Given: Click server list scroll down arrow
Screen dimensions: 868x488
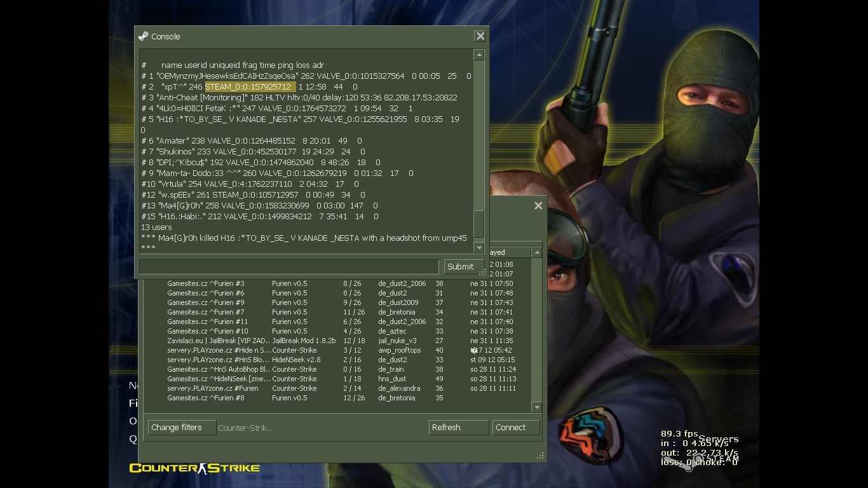Looking at the screenshot, I should (537, 407).
